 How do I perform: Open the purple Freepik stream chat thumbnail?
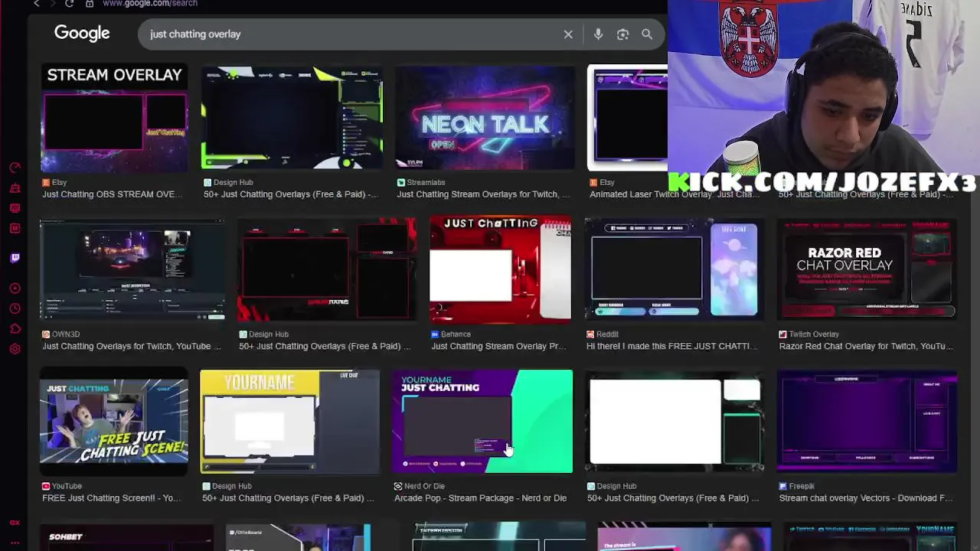[867, 422]
